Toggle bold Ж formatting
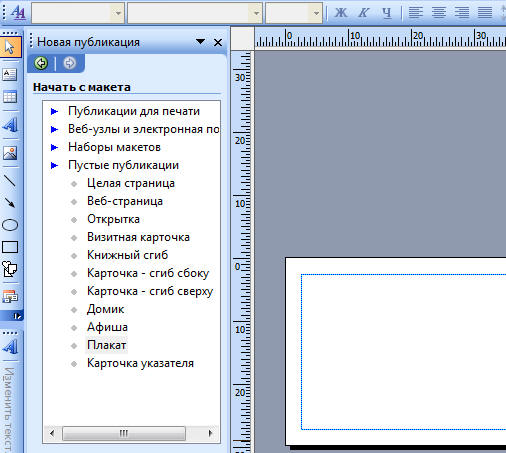The width and height of the screenshot is (506, 453). click(x=341, y=13)
